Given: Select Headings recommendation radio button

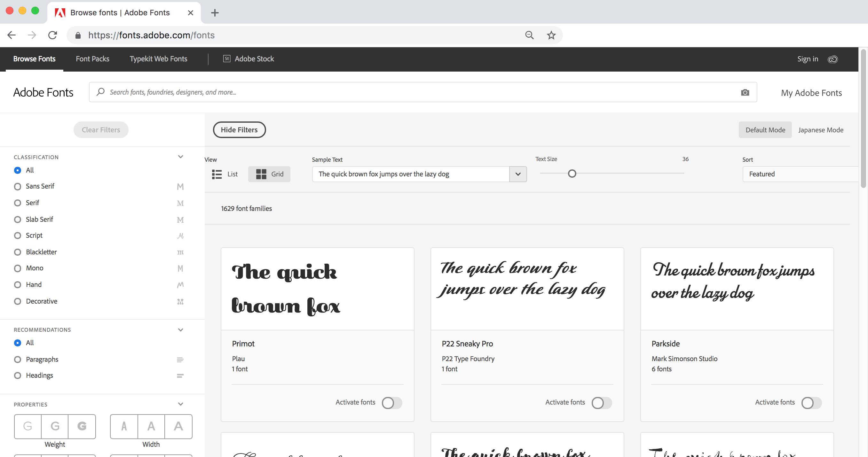Looking at the screenshot, I should coord(18,376).
